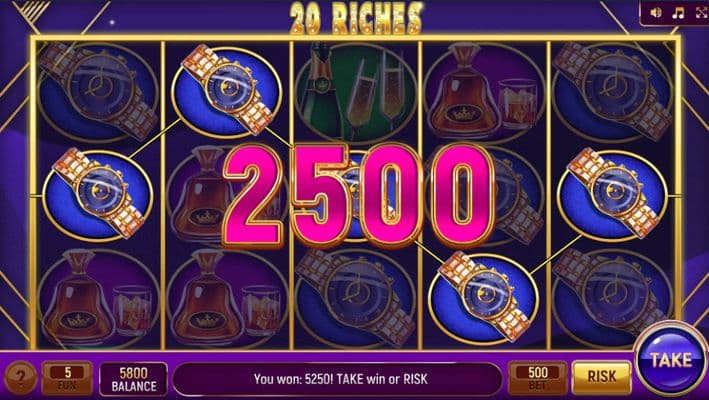The image size is (709, 400).
Task: Open the BET 500 selector
Action: click(x=537, y=378)
